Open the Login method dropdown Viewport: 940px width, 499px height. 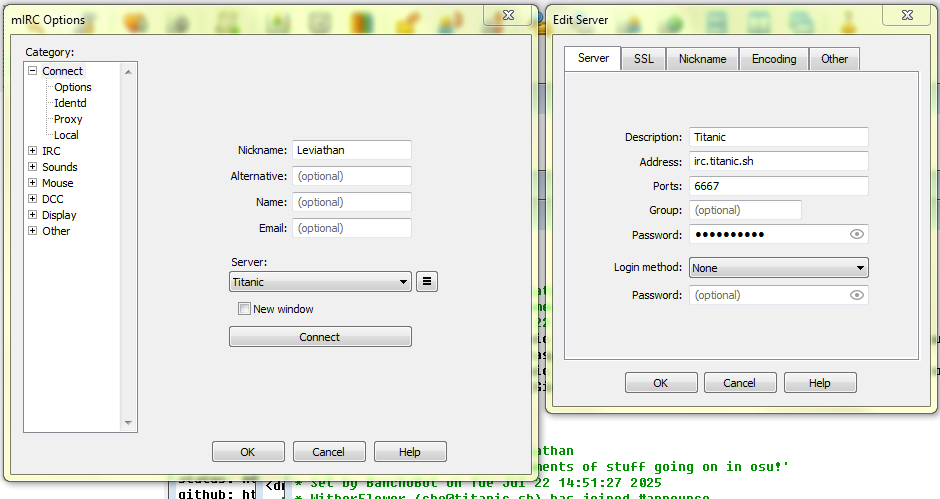pyautogui.click(x=779, y=267)
